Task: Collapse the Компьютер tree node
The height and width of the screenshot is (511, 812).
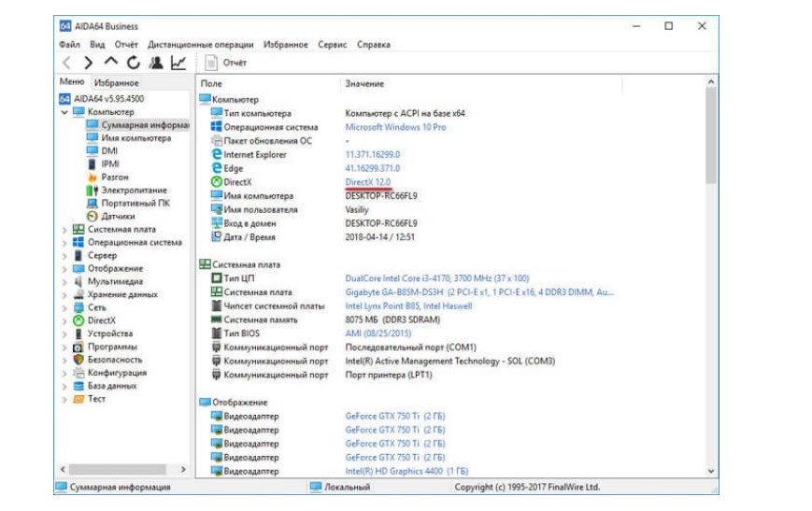Action: click(64, 112)
